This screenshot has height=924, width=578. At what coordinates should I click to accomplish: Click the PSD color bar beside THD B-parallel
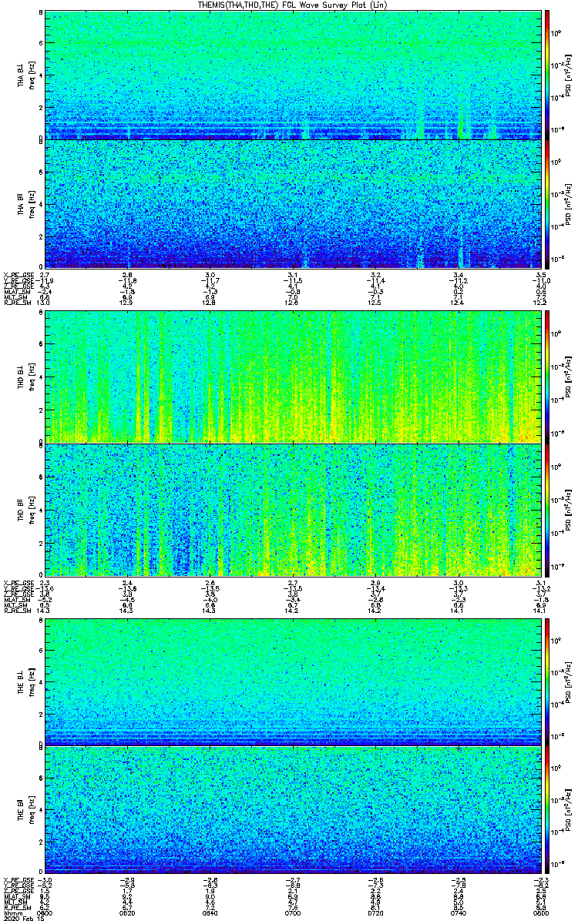point(548,510)
